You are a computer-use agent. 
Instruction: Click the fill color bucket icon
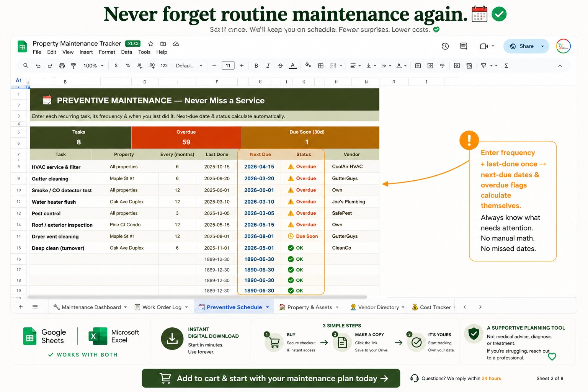click(308, 65)
